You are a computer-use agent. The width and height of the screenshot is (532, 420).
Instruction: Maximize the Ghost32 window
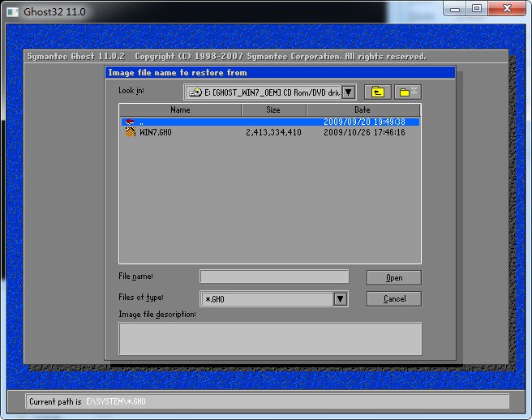(x=477, y=8)
